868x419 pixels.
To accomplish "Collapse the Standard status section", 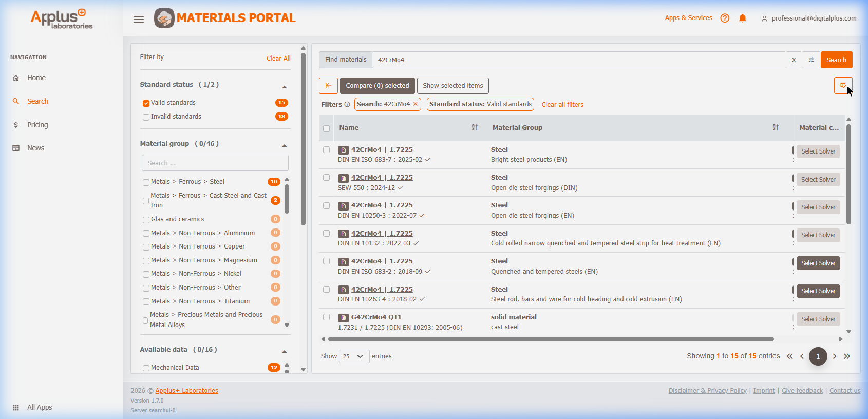I will point(284,87).
